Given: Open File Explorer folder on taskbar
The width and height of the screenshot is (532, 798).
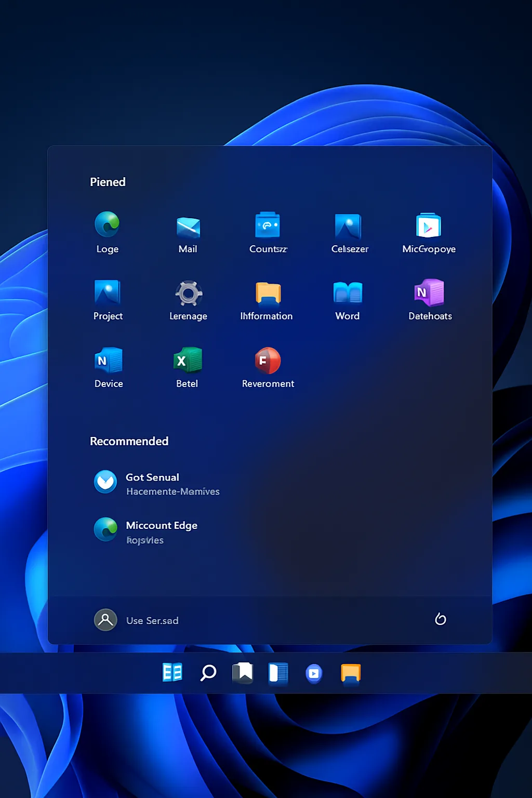Looking at the screenshot, I should click(350, 673).
